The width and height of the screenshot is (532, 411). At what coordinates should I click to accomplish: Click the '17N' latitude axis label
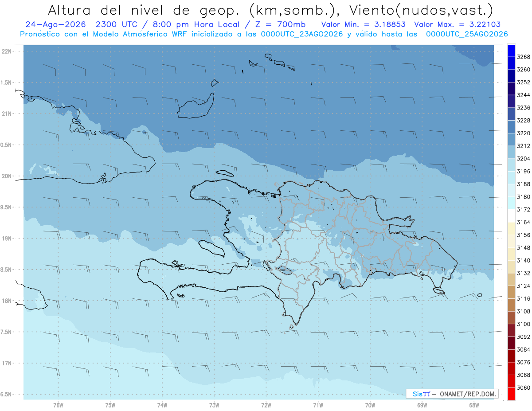[x=6, y=363]
